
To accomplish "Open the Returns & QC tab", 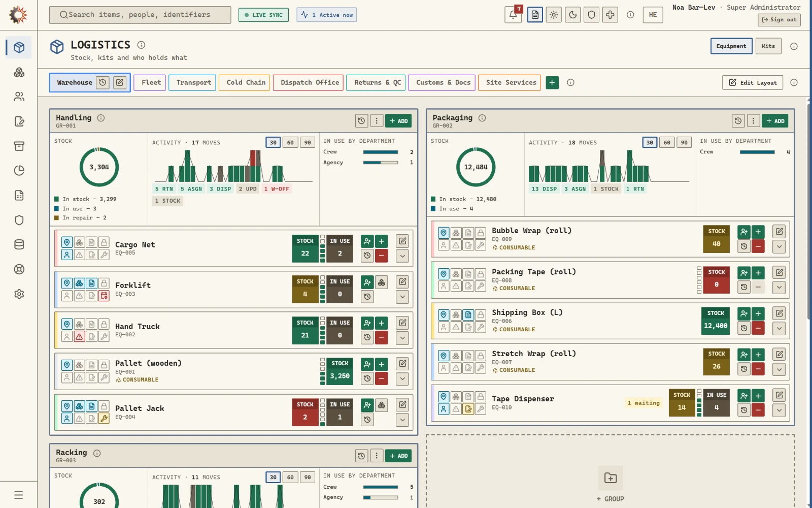I will [376, 82].
